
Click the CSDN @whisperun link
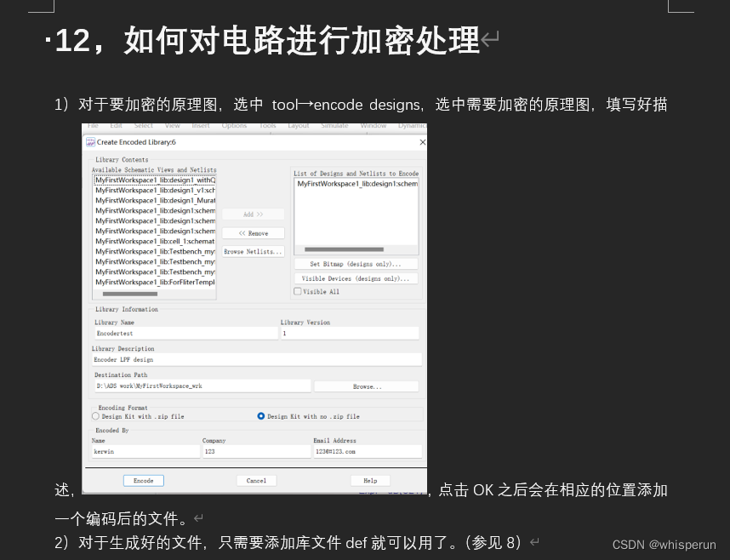[x=664, y=545]
